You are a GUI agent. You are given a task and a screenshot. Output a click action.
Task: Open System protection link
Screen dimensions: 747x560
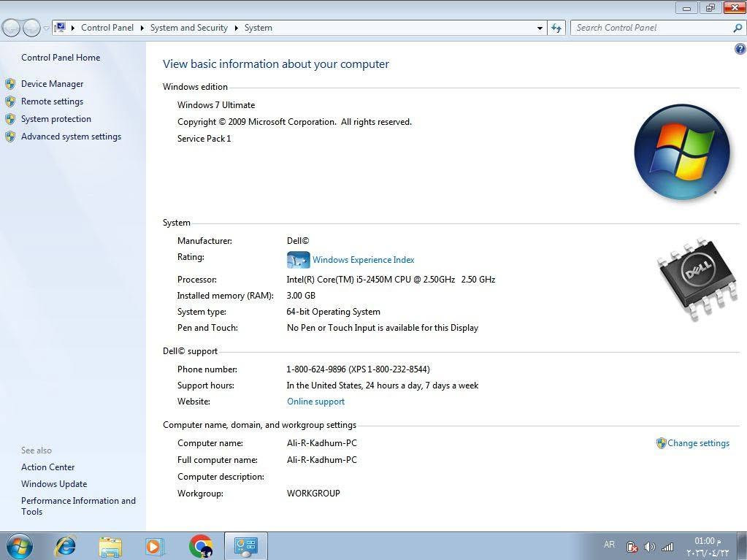click(x=55, y=119)
